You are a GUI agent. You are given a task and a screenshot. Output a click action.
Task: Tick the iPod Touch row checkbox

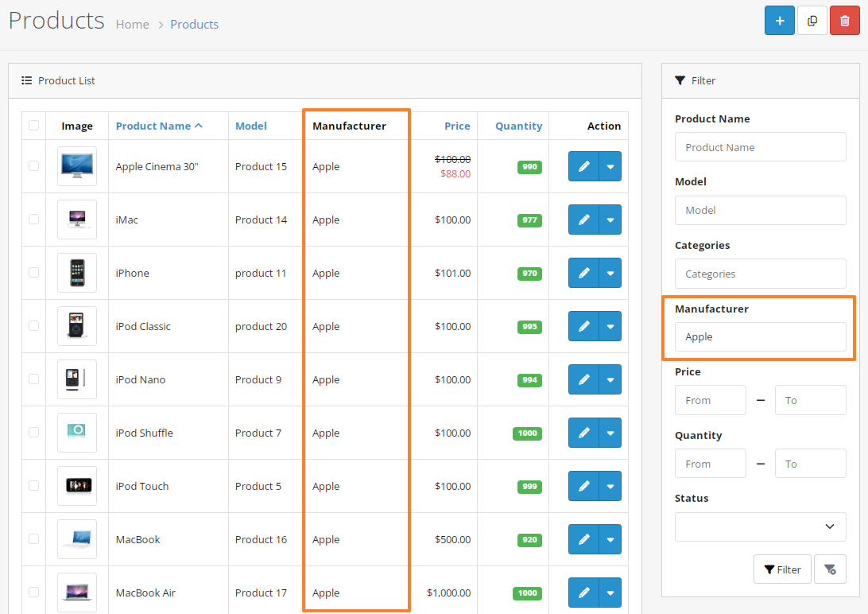(33, 485)
